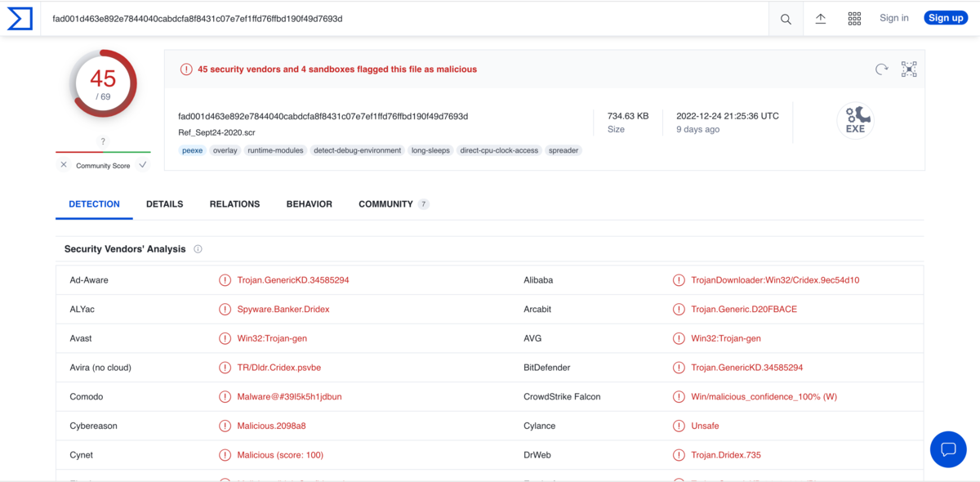Click the warning icon in BitDefender row
This screenshot has width=980, height=482.
[679, 368]
